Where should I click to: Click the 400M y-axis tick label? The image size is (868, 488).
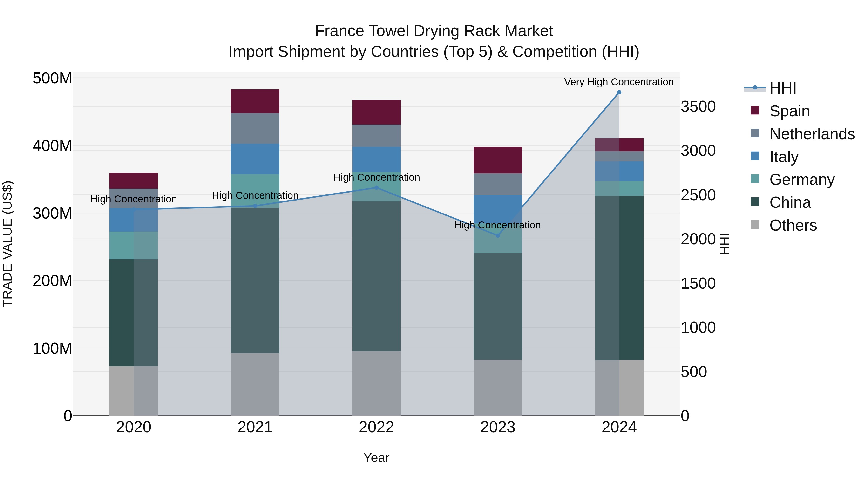(52, 146)
